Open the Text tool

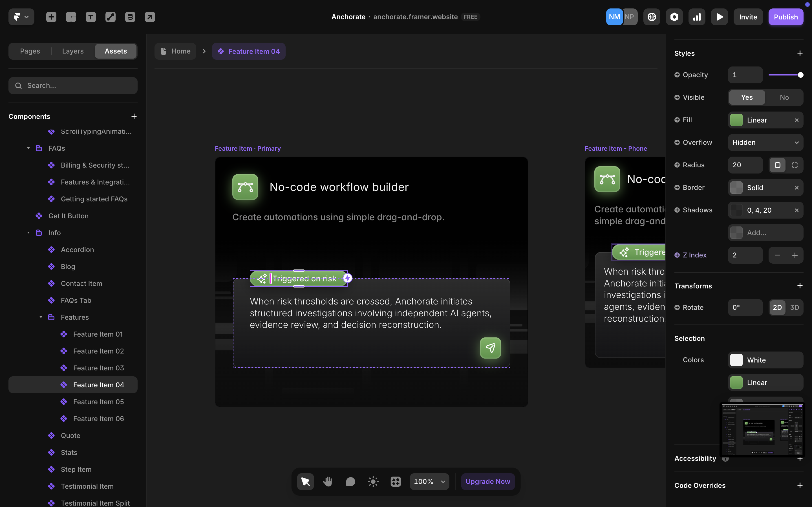tap(91, 17)
